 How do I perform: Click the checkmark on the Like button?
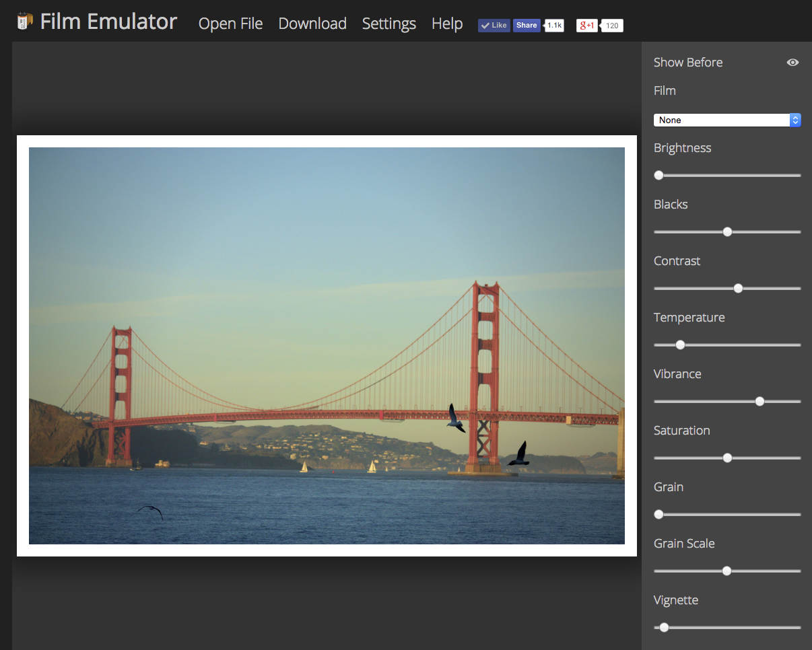click(486, 25)
